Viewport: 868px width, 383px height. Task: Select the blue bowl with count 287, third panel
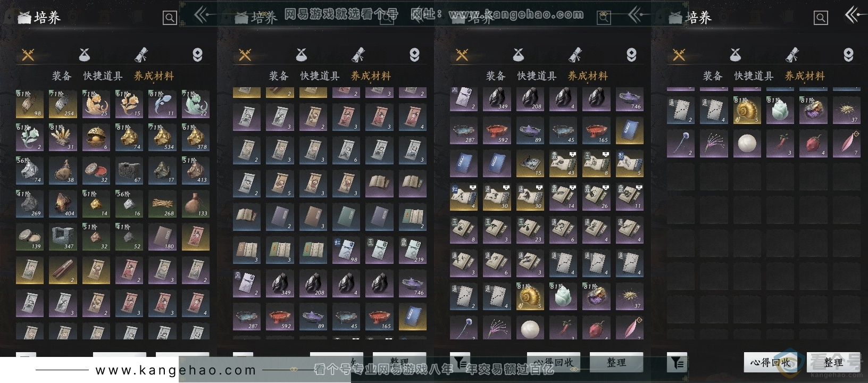click(x=464, y=131)
